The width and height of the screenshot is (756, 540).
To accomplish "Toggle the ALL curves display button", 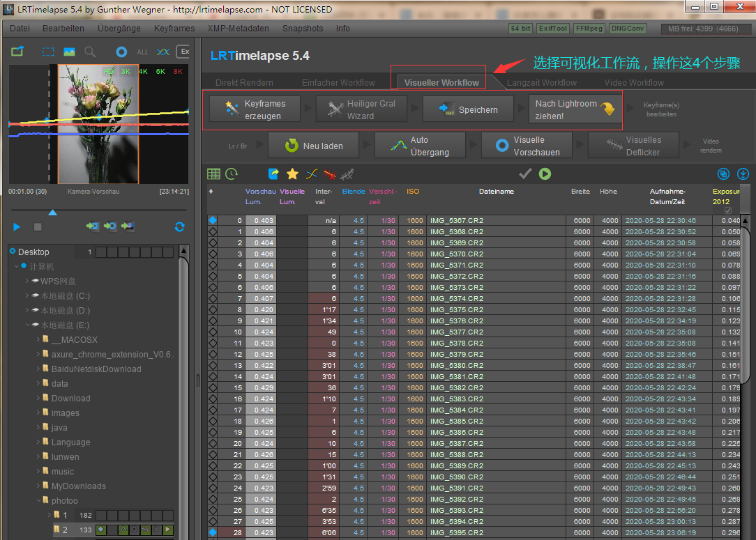I will [x=142, y=52].
